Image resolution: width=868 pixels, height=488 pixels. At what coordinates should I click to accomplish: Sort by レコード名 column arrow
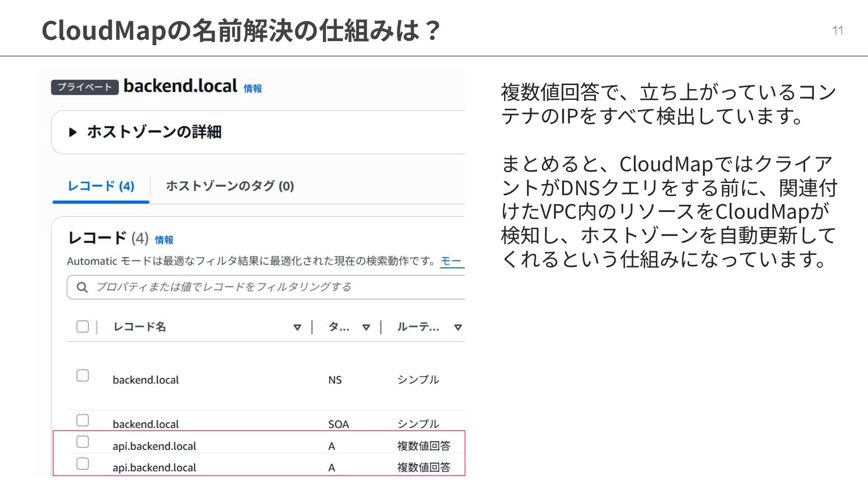(x=297, y=327)
